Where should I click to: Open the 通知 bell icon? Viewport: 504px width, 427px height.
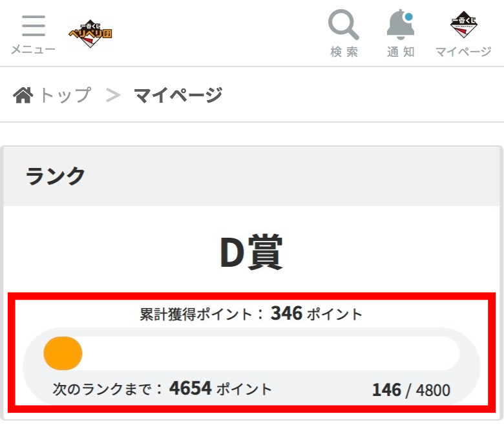[x=401, y=25]
